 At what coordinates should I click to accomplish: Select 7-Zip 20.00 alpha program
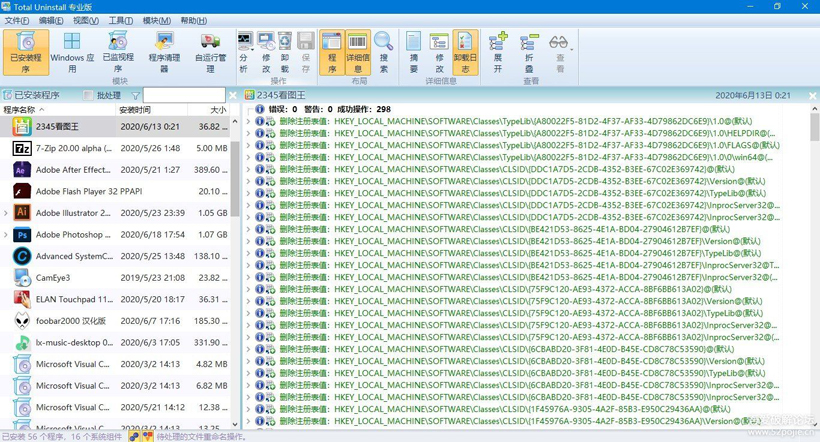pyautogui.click(x=115, y=148)
